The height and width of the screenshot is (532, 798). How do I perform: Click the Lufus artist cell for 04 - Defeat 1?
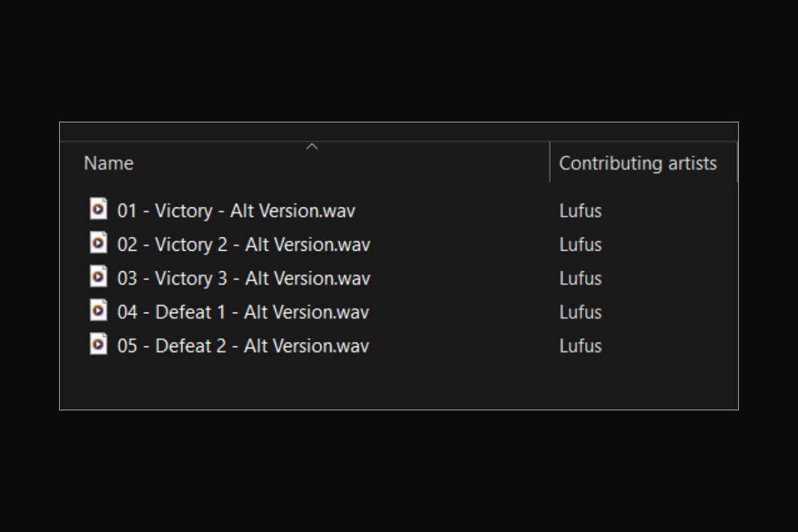coord(581,313)
